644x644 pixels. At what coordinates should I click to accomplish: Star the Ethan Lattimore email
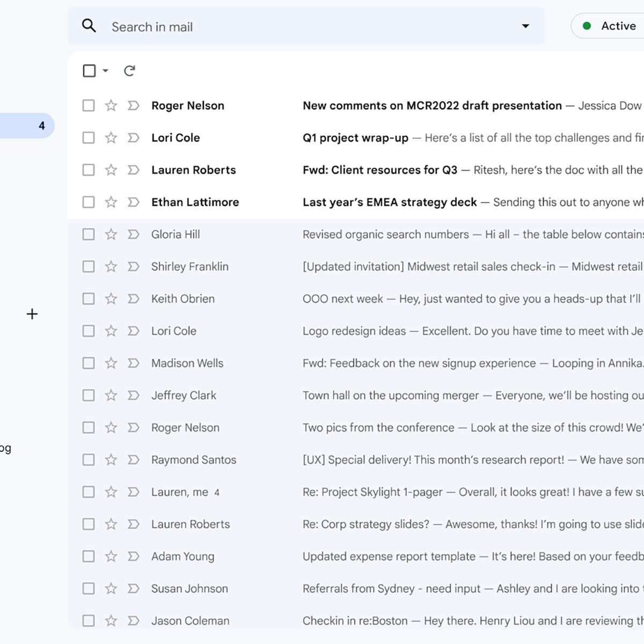pos(111,202)
